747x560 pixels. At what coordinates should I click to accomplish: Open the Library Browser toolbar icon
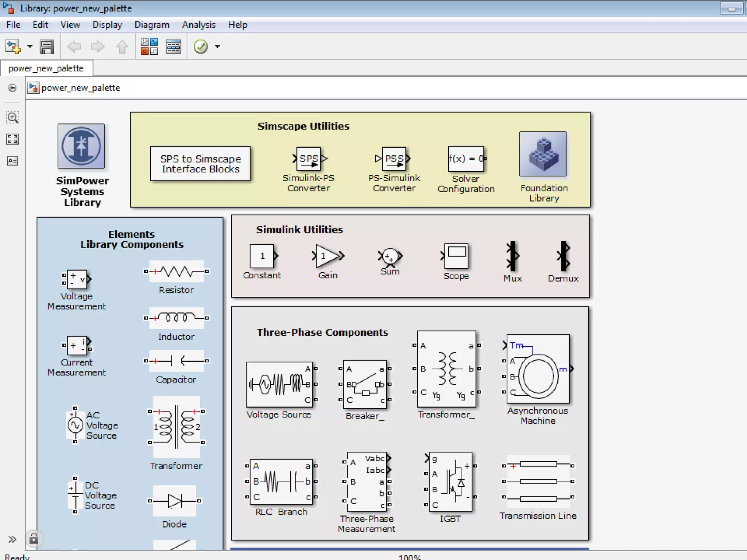coord(149,47)
